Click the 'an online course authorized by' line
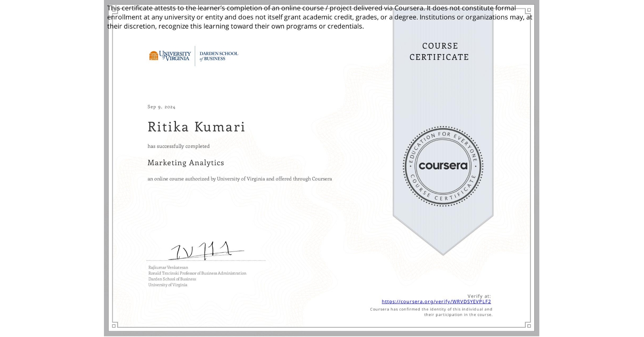Image resolution: width=644 pixels, height=337 pixels. click(240, 179)
